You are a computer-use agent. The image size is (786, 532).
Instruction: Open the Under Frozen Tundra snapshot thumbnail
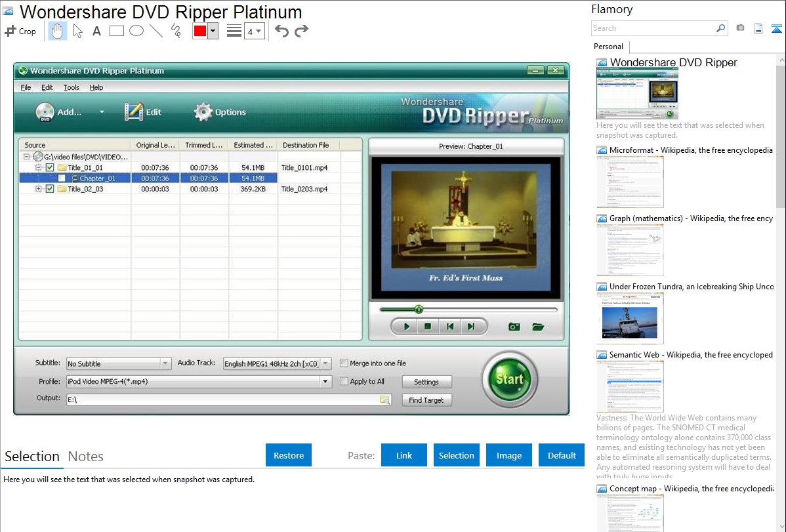(x=630, y=318)
